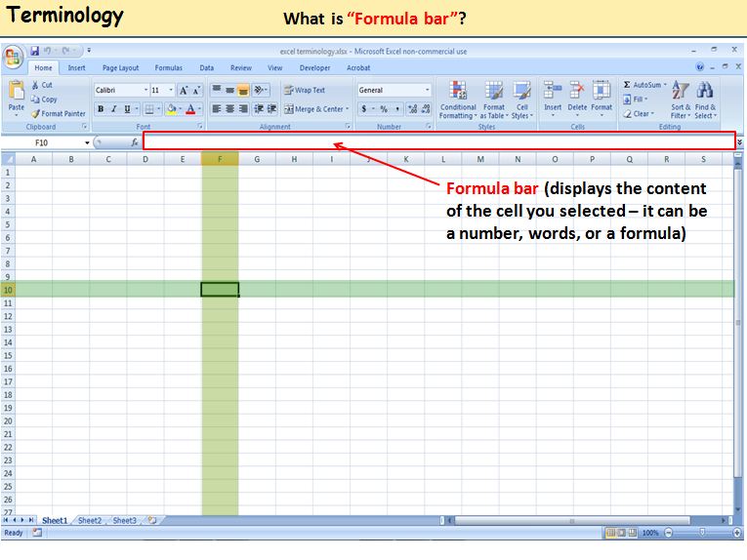Switch to the Page Layout tab

click(x=121, y=68)
